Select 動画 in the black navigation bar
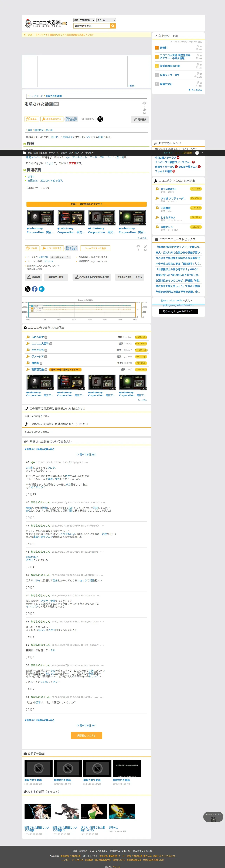Image resolution: width=225 pixels, height=868 pixels. coord(30,153)
